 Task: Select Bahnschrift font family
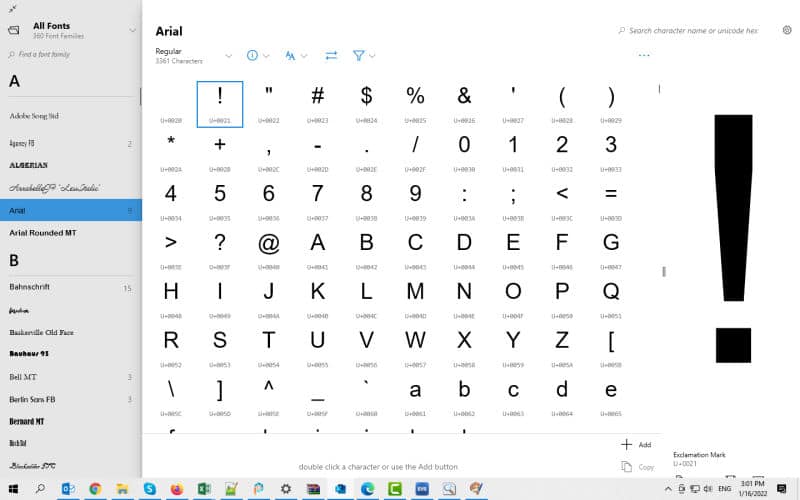tap(71, 287)
